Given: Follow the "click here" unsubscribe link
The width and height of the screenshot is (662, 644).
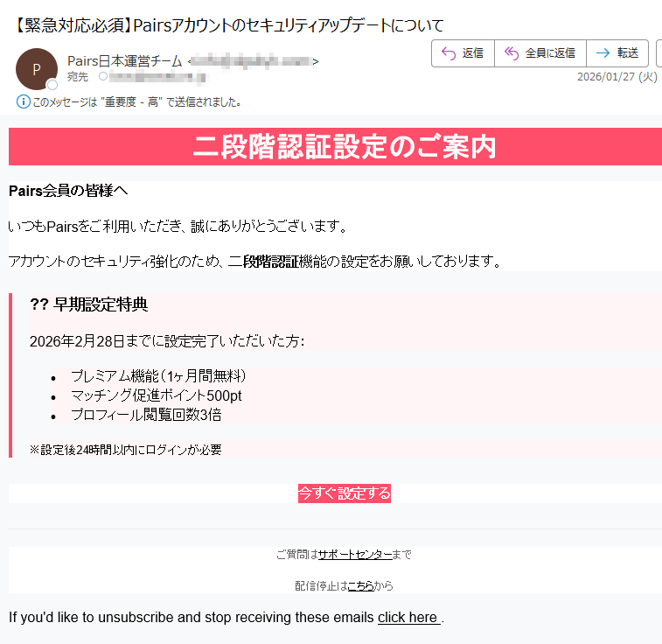Looking at the screenshot, I should tap(408, 618).
